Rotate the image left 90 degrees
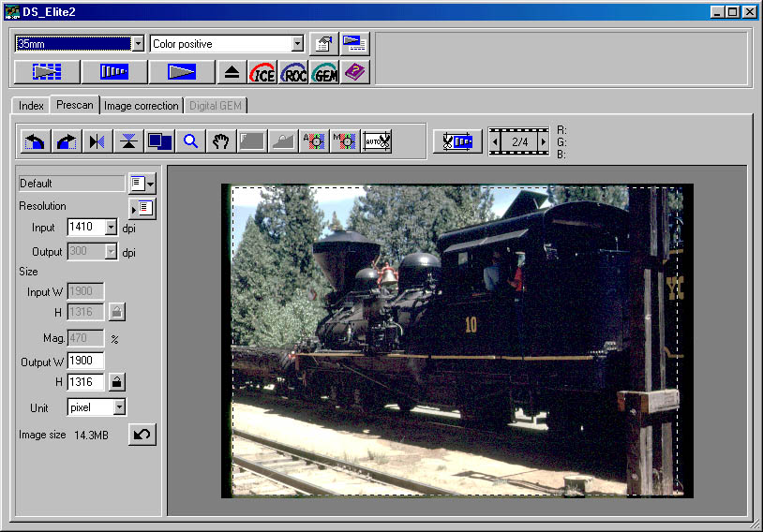Viewport: 763px width, 532px height. 35,141
